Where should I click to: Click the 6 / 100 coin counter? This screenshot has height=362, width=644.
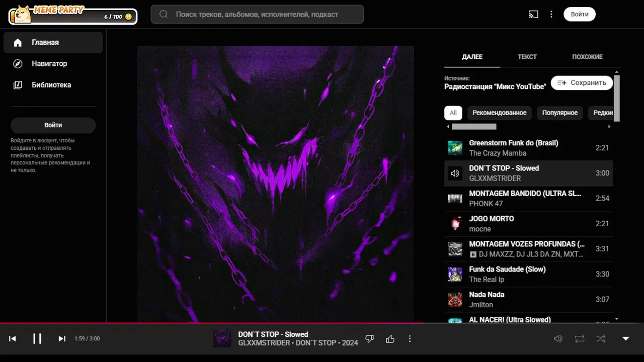pyautogui.click(x=118, y=17)
